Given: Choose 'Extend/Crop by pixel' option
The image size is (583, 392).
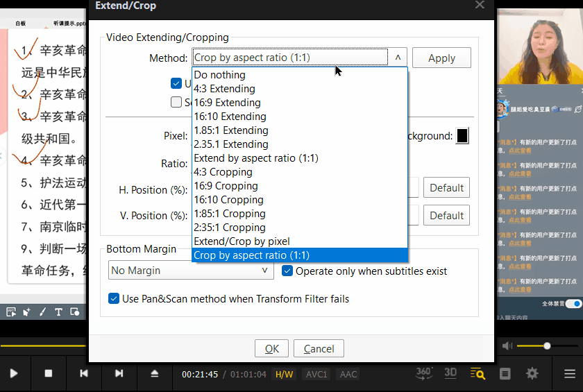Looking at the screenshot, I should point(242,241).
